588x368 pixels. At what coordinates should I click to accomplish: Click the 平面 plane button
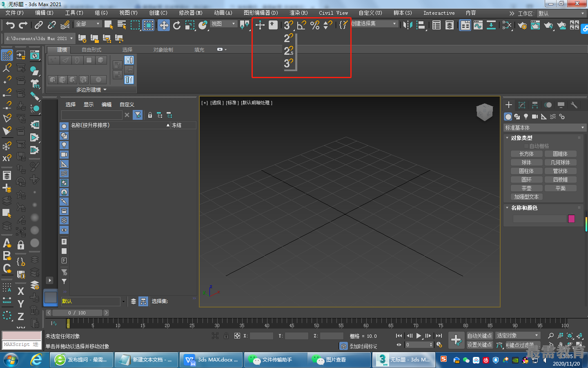560,188
